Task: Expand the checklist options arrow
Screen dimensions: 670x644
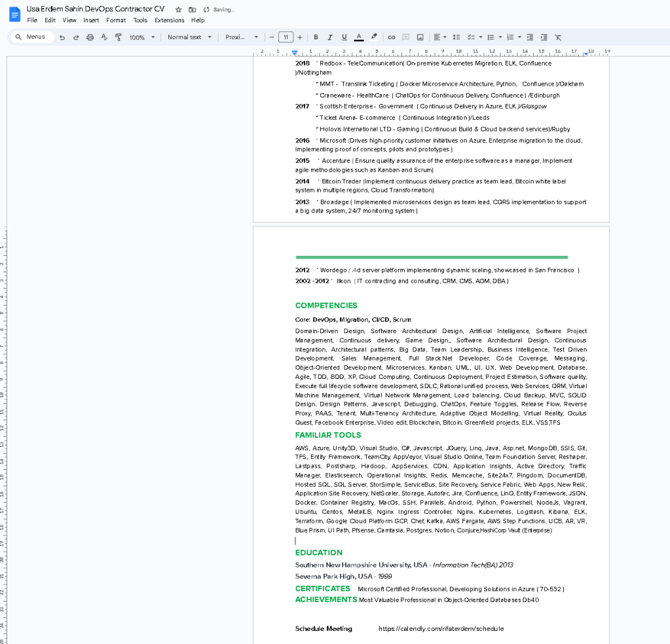Action: pyautogui.click(x=481, y=37)
